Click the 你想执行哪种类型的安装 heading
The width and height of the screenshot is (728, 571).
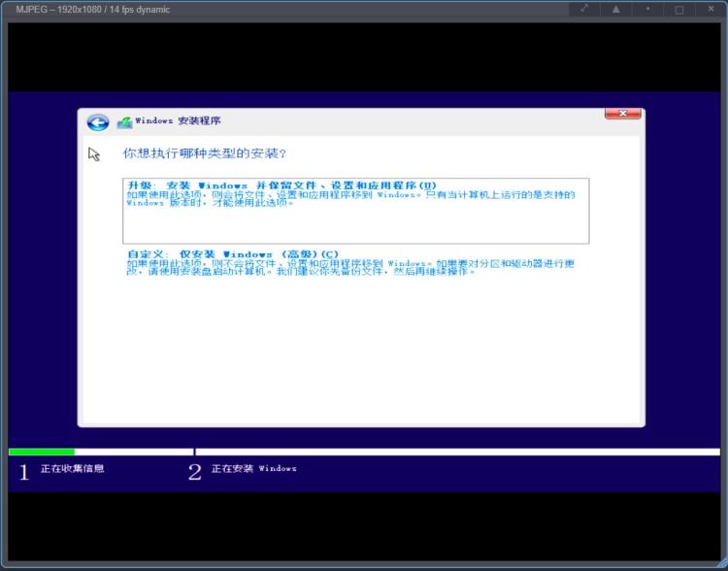click(204, 153)
